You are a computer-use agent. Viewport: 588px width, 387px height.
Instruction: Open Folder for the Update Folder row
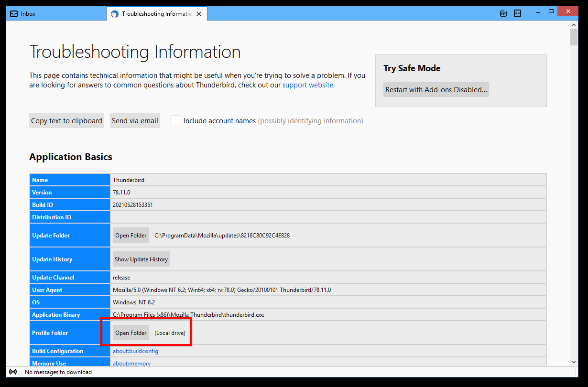tap(131, 236)
